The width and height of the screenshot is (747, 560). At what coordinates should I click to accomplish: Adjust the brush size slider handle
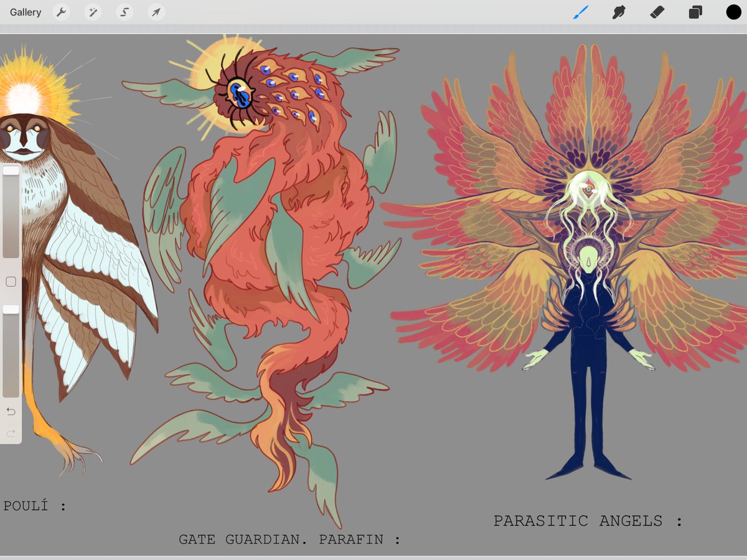pyautogui.click(x=11, y=170)
